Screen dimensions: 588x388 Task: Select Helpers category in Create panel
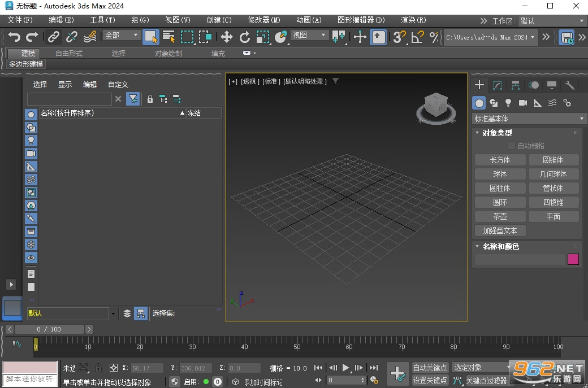coord(537,103)
